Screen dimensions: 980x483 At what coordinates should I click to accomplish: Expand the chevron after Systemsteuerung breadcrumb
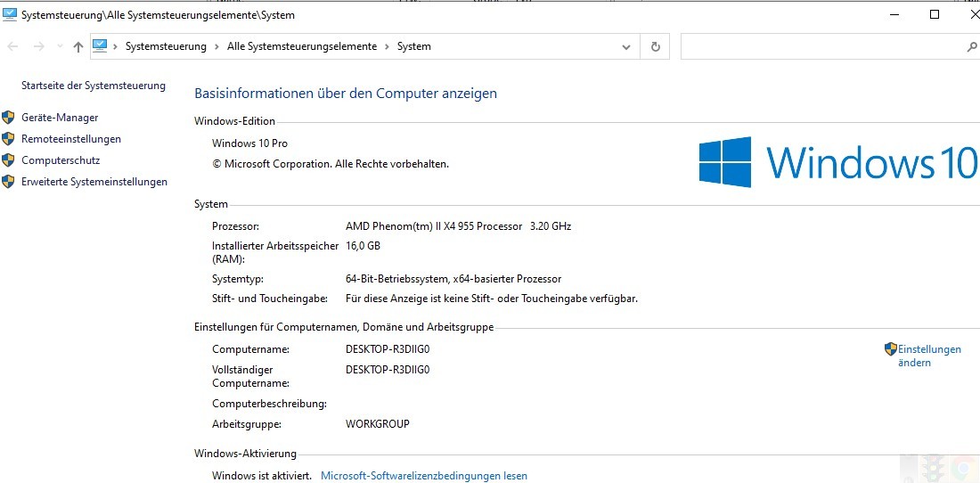pos(217,46)
